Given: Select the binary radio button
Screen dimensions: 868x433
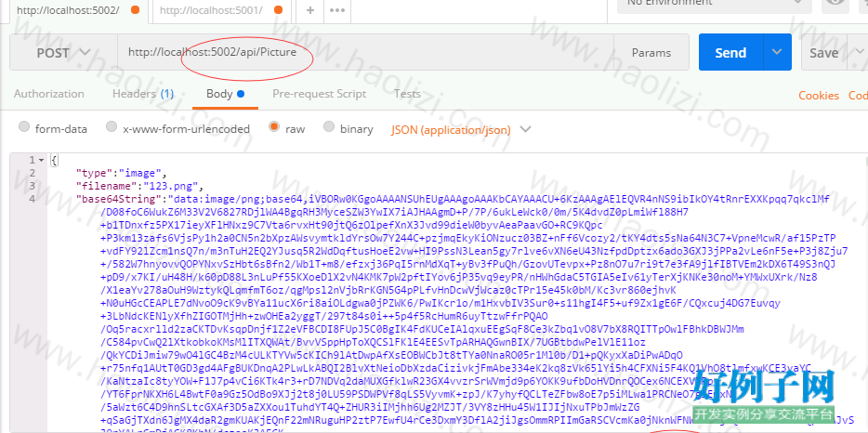Looking at the screenshot, I should point(329,126).
